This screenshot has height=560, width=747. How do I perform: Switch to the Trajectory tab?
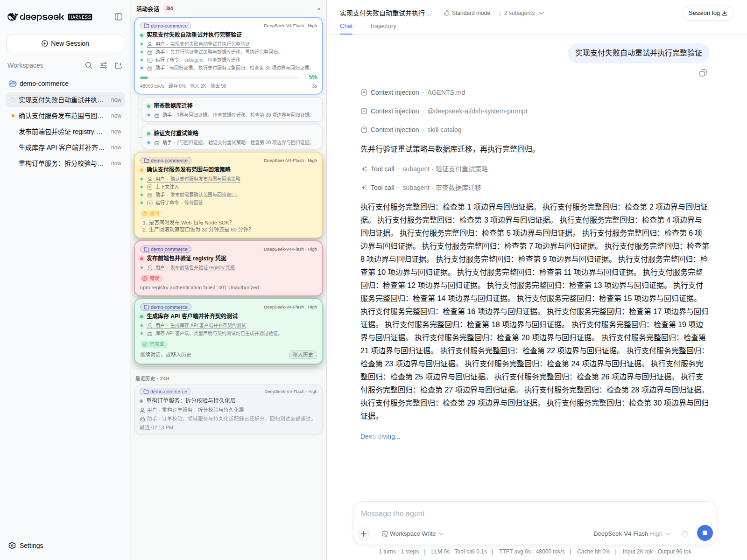(x=383, y=26)
